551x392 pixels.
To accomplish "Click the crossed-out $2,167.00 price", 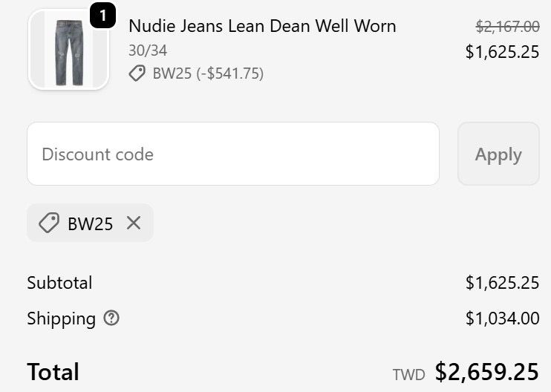I will coord(507,27).
